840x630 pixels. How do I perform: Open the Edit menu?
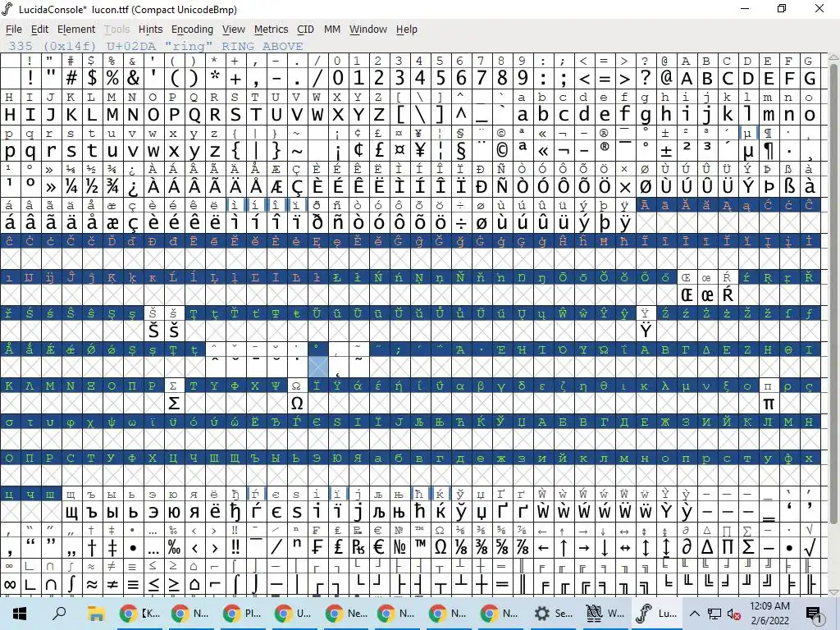coord(39,30)
